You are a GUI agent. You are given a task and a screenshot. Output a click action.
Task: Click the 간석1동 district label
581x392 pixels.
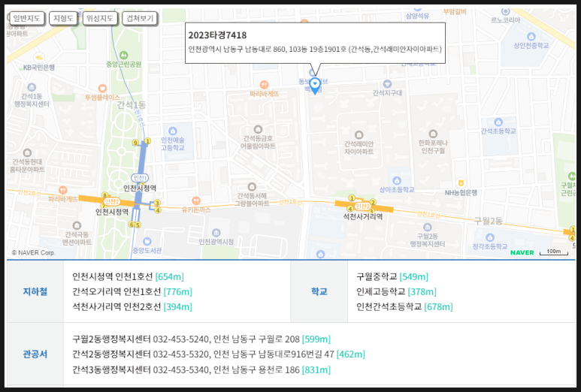pos(132,105)
